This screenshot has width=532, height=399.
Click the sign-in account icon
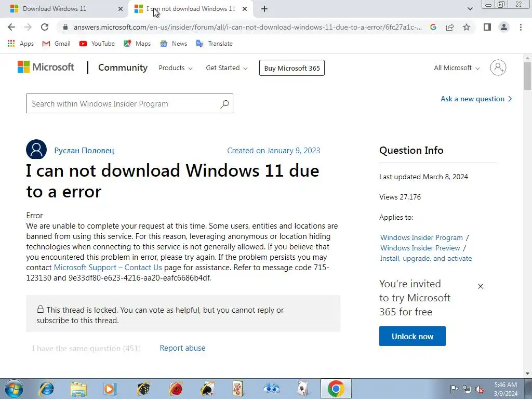[x=498, y=68]
